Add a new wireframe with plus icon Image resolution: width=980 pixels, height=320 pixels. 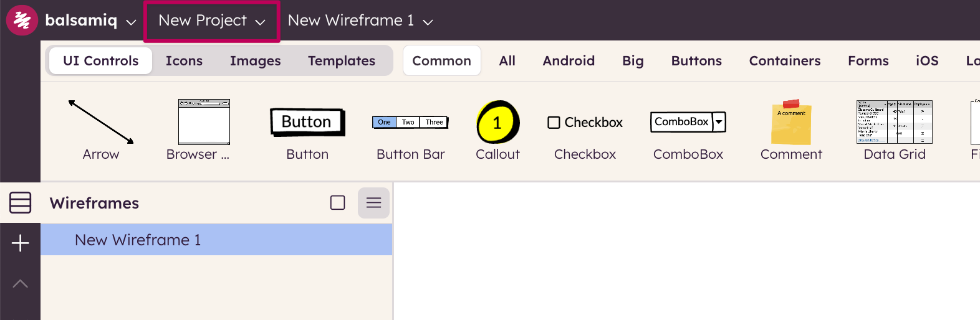pyautogui.click(x=20, y=243)
